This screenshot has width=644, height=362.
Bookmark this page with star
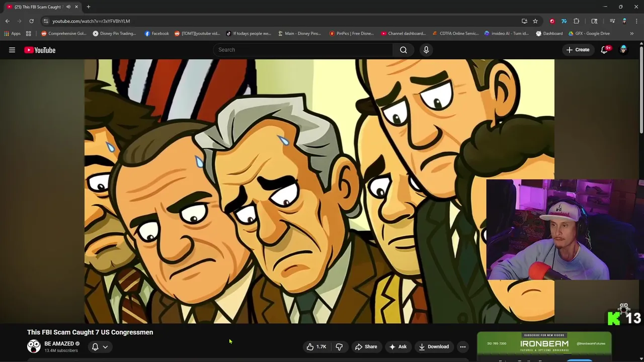535,21
